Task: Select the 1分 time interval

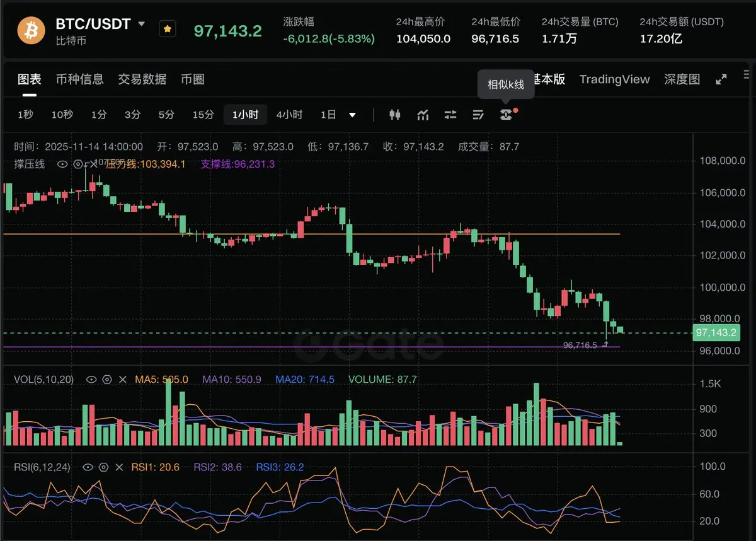Action: click(98, 115)
